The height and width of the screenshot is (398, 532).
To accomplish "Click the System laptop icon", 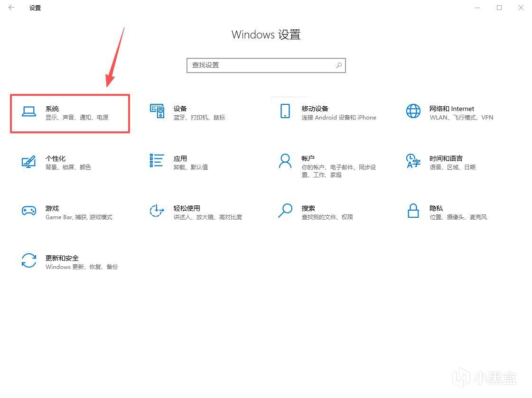I will pyautogui.click(x=29, y=111).
